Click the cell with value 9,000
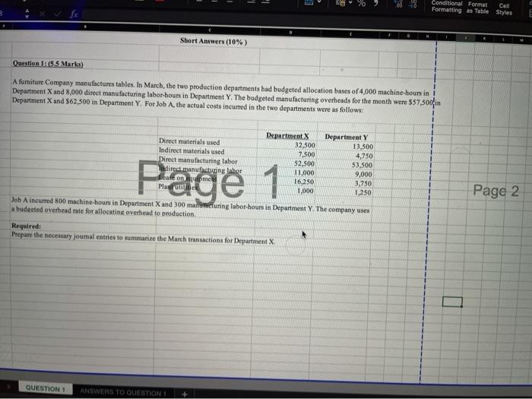532x399 pixels. [x=363, y=174]
